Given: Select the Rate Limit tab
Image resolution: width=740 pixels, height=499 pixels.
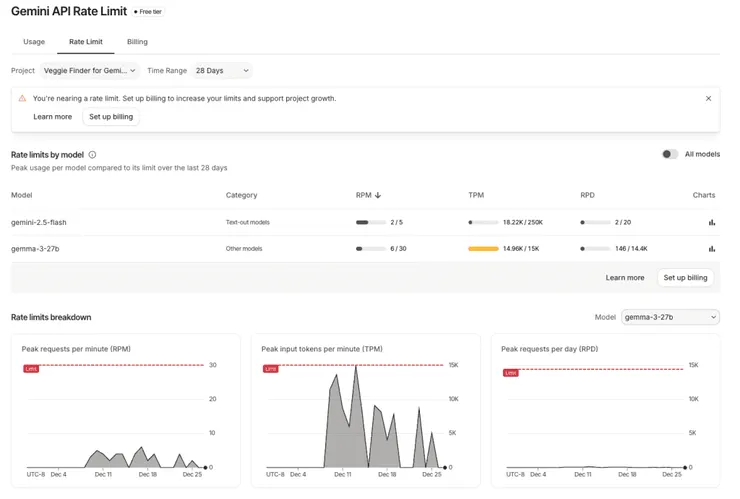Looking at the screenshot, I should [x=85, y=42].
